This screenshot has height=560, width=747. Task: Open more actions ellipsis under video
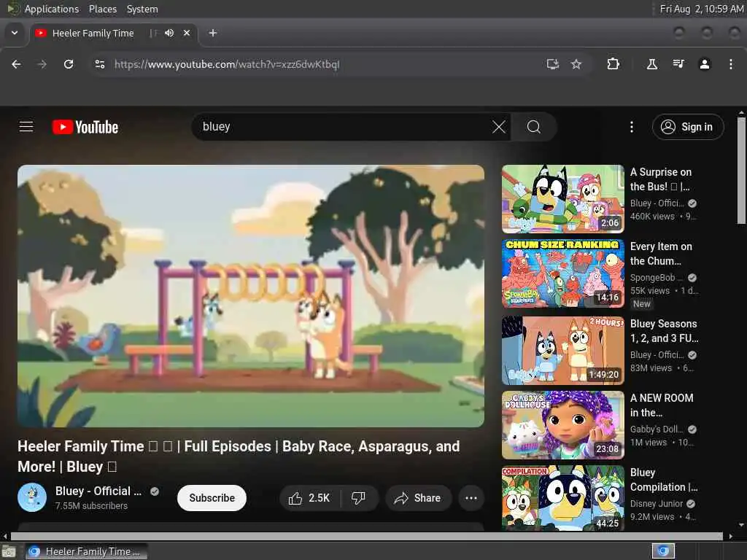tap(471, 498)
